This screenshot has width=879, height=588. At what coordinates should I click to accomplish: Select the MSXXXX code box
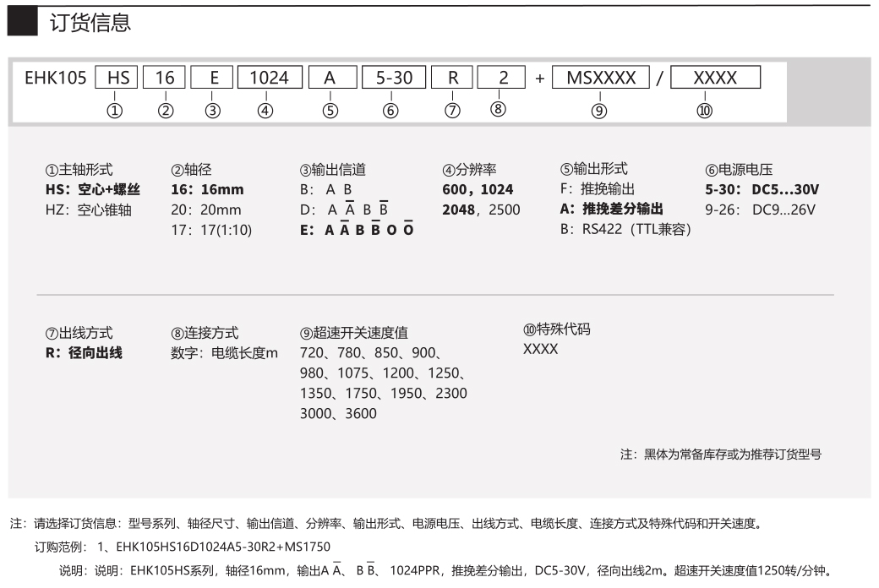point(600,78)
